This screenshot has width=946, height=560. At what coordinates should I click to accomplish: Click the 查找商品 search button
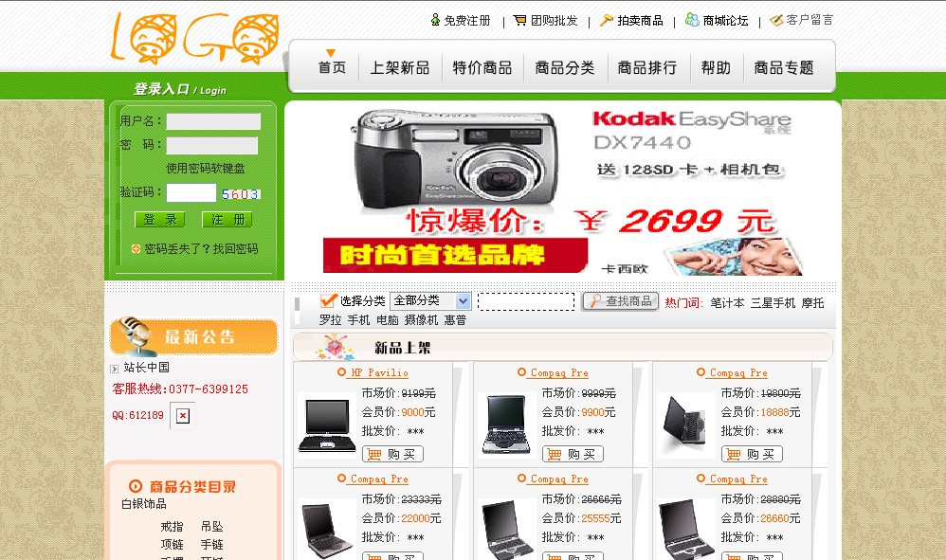(x=620, y=300)
